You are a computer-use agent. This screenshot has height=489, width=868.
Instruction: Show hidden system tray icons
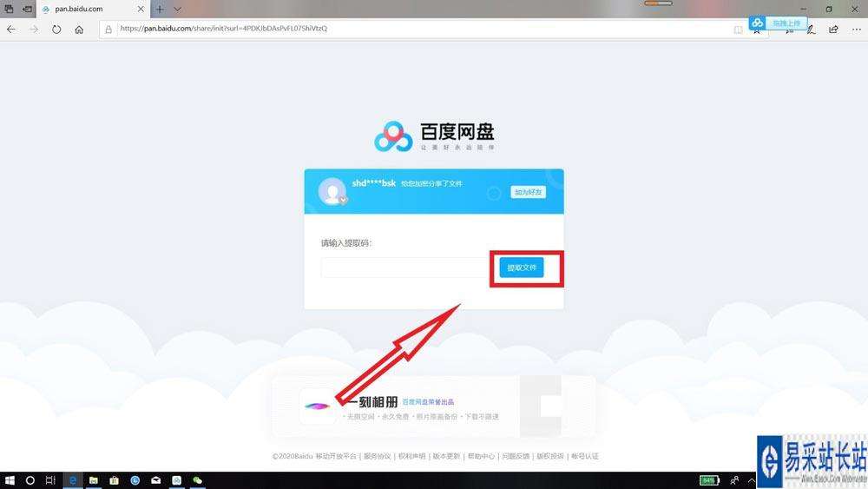751,480
